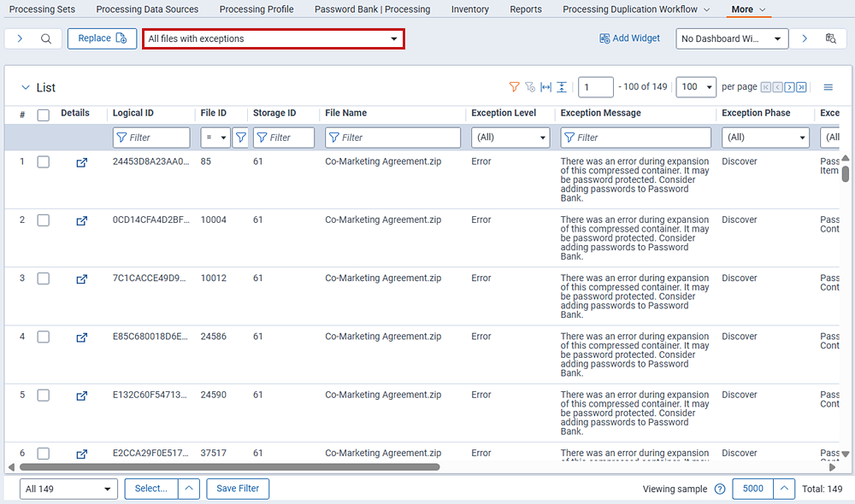
Task: Go to previous page icon
Action: (777, 87)
